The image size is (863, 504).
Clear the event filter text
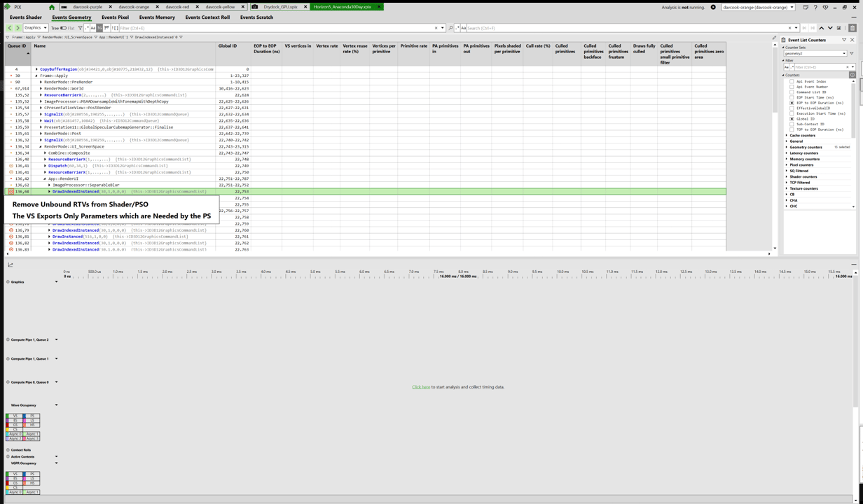point(436,28)
